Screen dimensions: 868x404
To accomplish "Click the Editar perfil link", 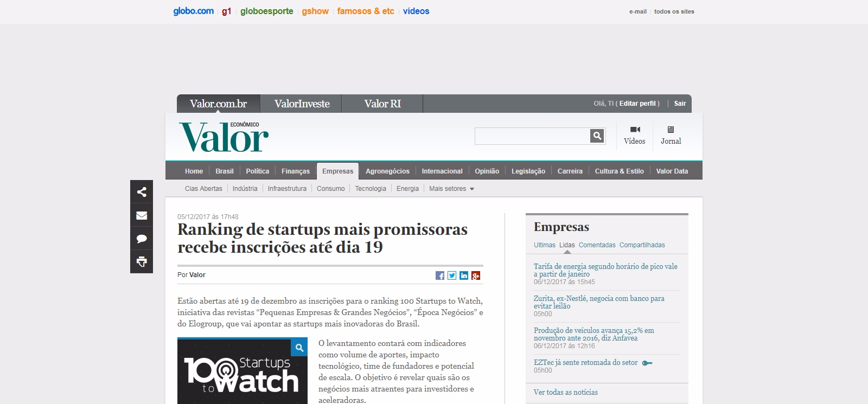I will click(637, 104).
